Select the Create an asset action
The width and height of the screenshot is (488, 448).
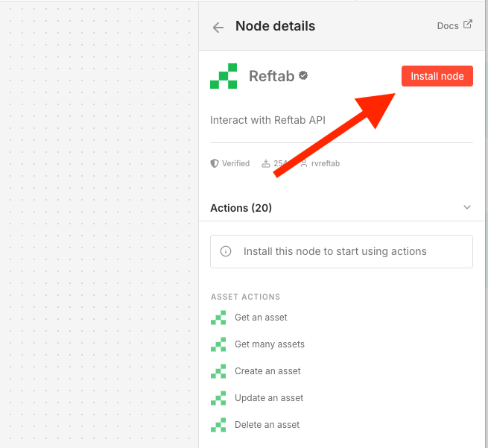tap(267, 371)
